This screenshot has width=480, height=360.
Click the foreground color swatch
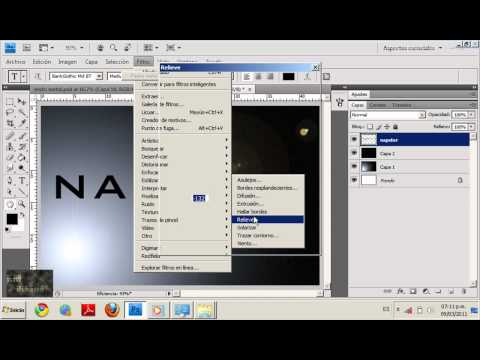pos(12,219)
